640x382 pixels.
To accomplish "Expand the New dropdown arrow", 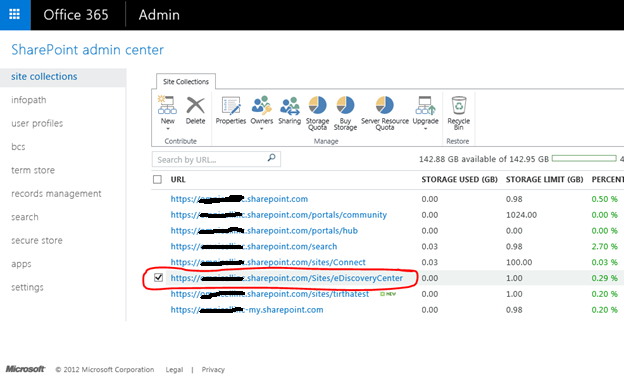I will pyautogui.click(x=168, y=129).
